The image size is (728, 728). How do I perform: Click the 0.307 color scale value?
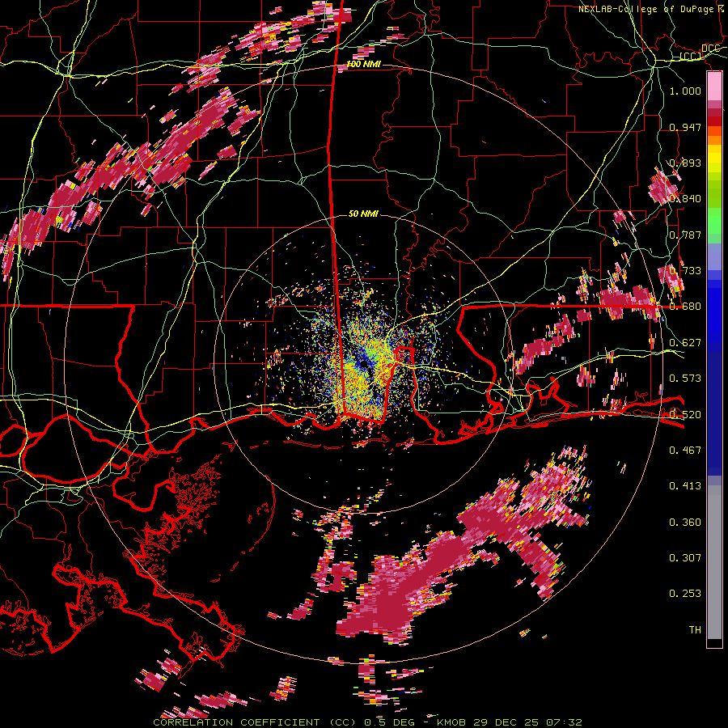[685, 558]
